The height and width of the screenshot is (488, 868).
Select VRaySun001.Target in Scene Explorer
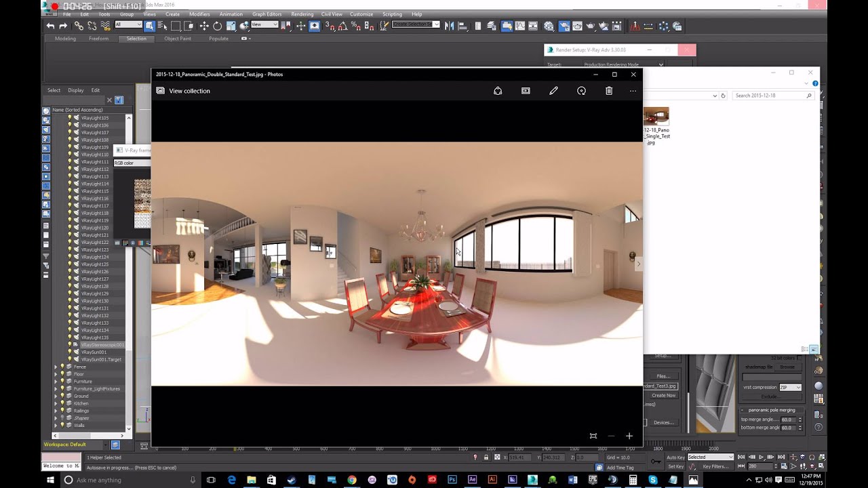coord(100,359)
